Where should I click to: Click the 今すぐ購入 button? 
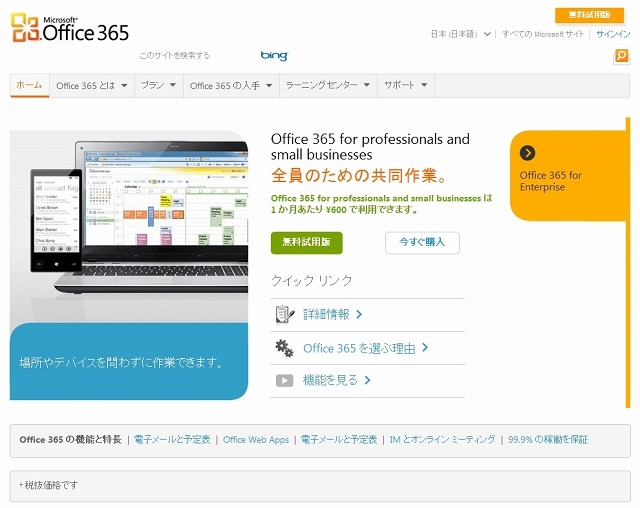pyautogui.click(x=422, y=242)
